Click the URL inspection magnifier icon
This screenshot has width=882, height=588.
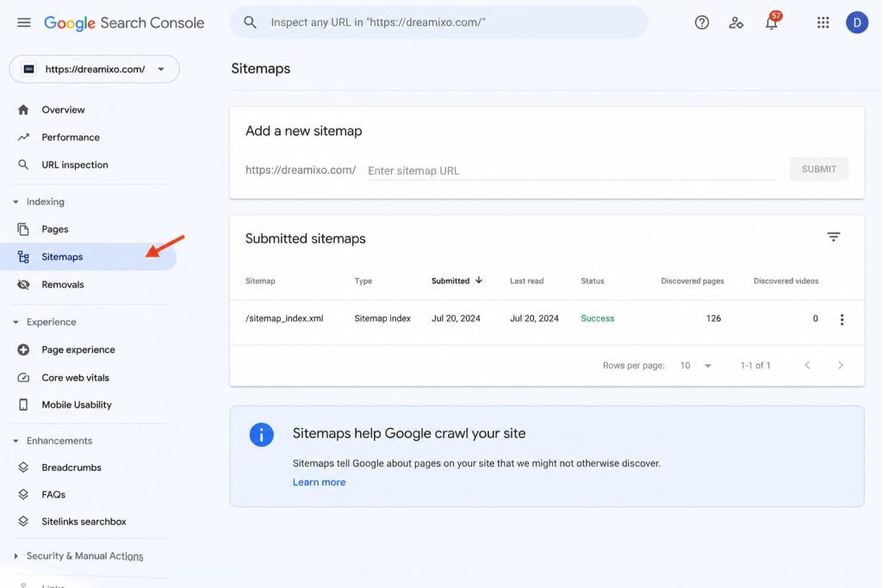[23, 164]
